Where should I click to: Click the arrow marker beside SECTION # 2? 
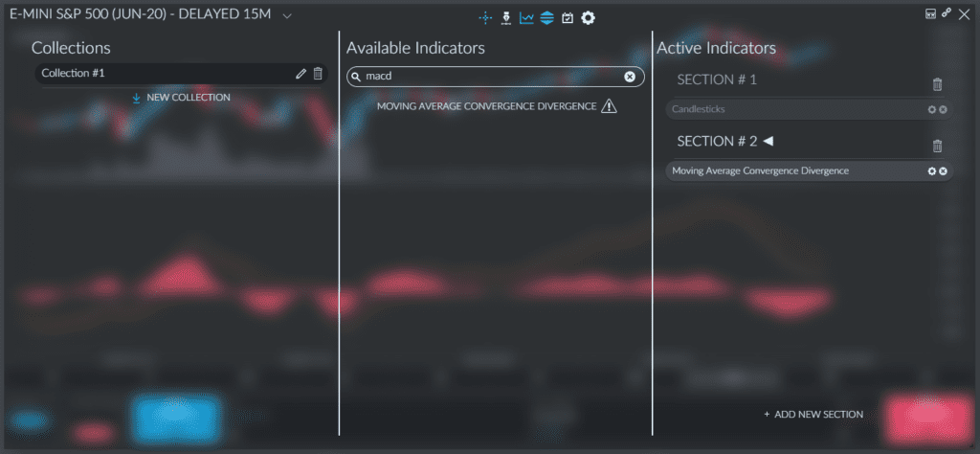[768, 142]
